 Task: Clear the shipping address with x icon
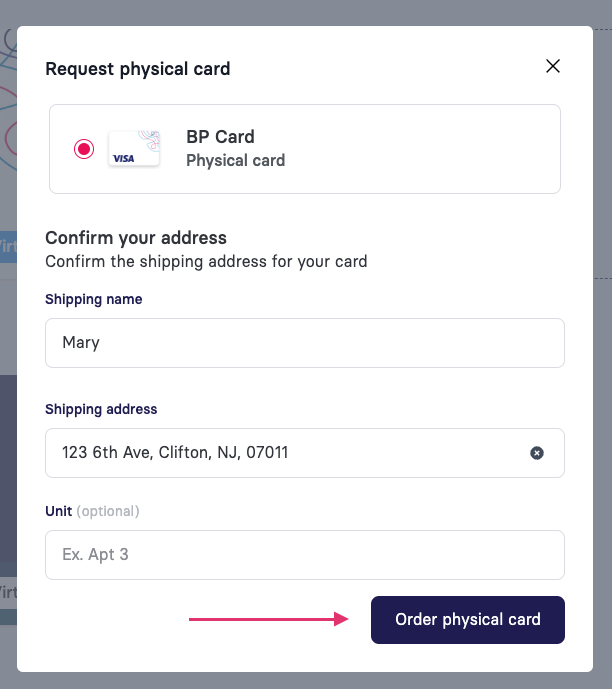coord(536,453)
